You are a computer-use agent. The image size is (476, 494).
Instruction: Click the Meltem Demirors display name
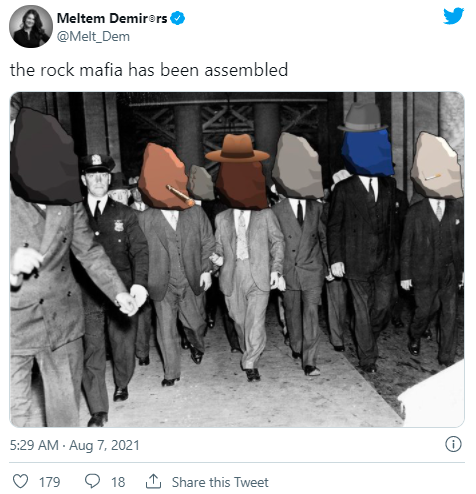pos(112,18)
